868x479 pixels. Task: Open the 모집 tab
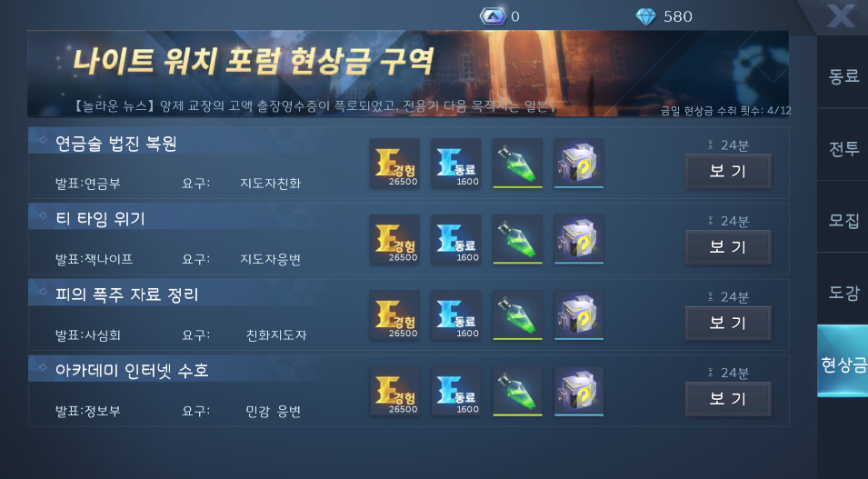(x=843, y=220)
